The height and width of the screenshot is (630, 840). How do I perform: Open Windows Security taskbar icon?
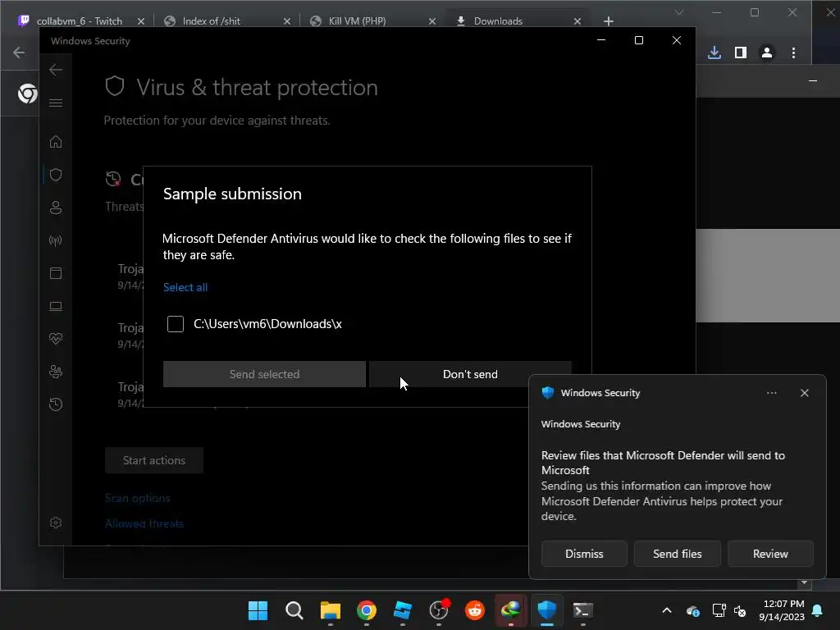547,610
